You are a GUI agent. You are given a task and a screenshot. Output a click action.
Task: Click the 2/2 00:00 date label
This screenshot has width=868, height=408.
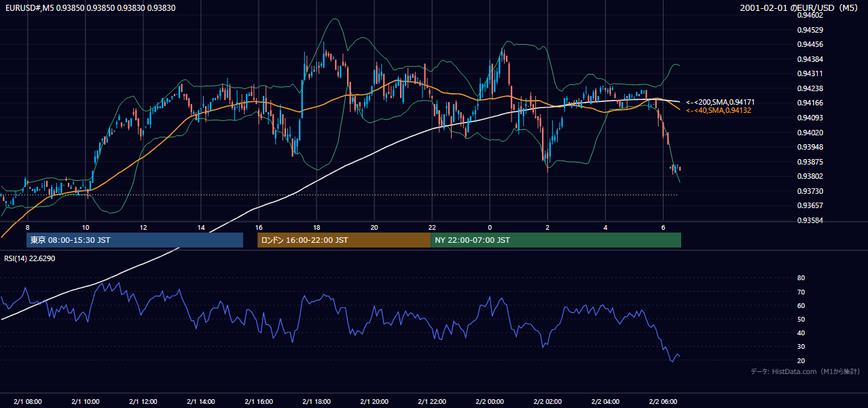click(x=490, y=401)
